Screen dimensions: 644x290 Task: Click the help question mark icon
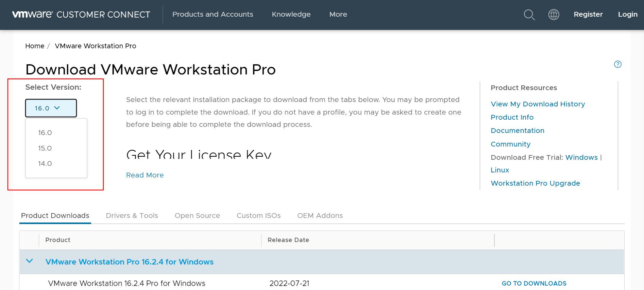point(618,64)
